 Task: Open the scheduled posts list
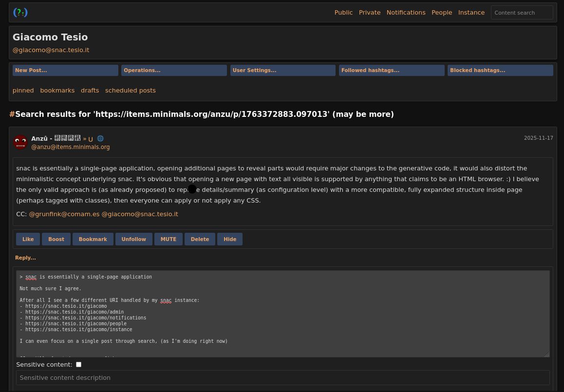[130, 90]
